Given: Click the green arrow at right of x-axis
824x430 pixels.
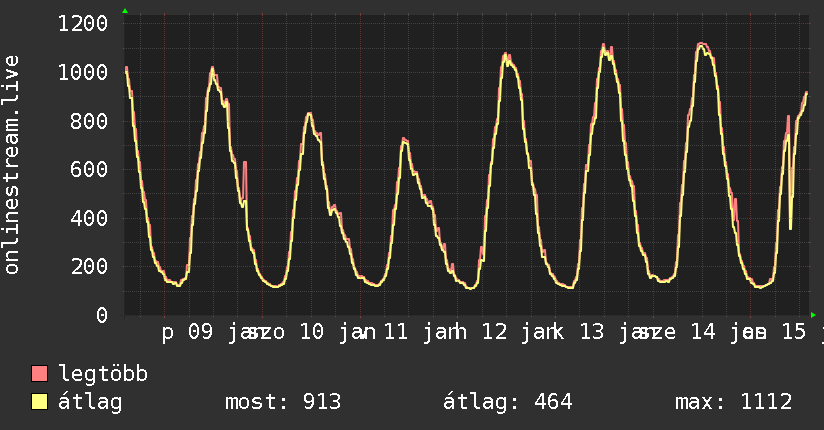Looking at the screenshot, I should tap(813, 315).
